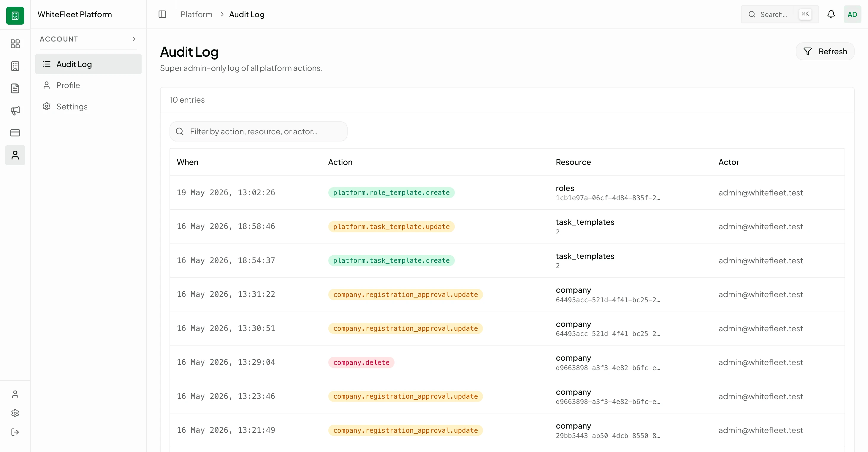Click the Refresh button
Image resolution: width=868 pixels, height=452 pixels.
pos(825,52)
